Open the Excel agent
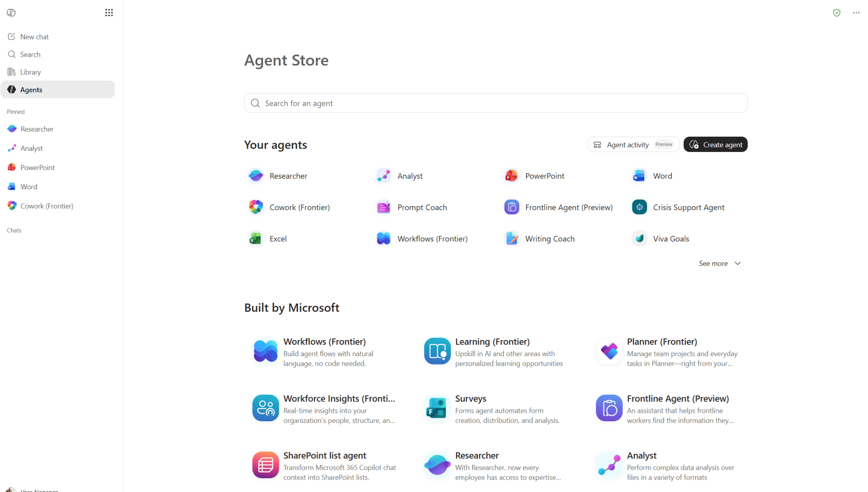Screen dimensions: 868x492 click(267, 239)
